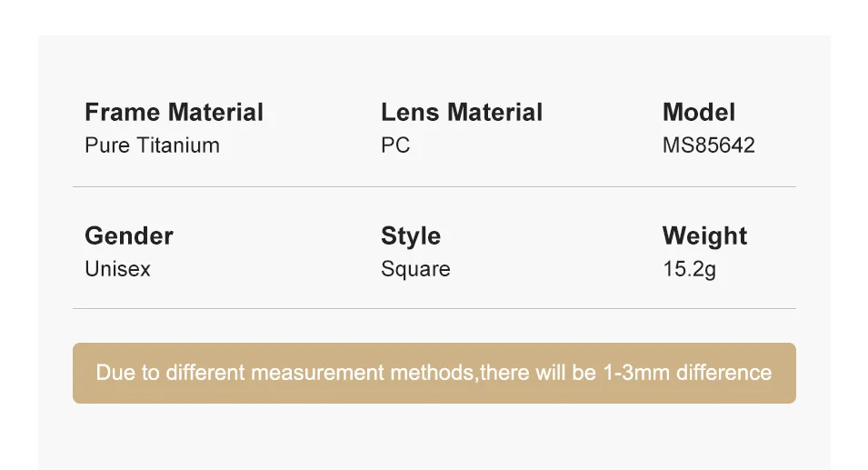Select model number MS85642
The height and width of the screenshot is (470, 868).
coord(708,145)
